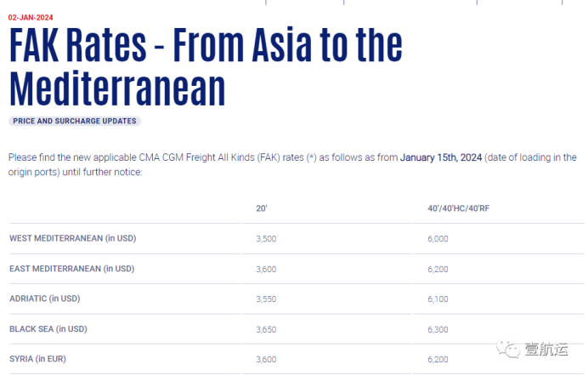Click the 6,300 Black Sea 40' rate
This screenshot has height=376, width=588.
pyautogui.click(x=438, y=329)
